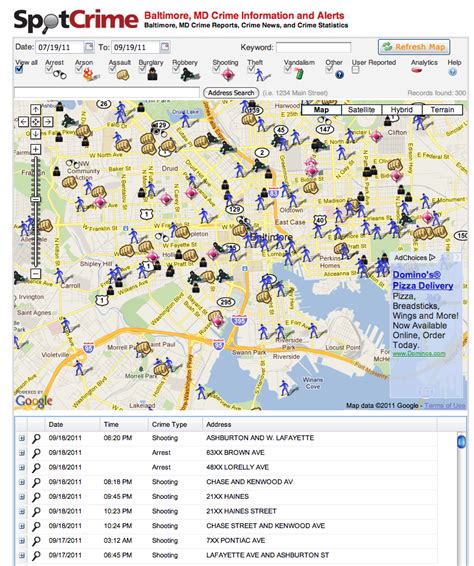The height and width of the screenshot is (566, 474).
Task: Click the Arrest handcuffs icon
Action: pos(60,75)
